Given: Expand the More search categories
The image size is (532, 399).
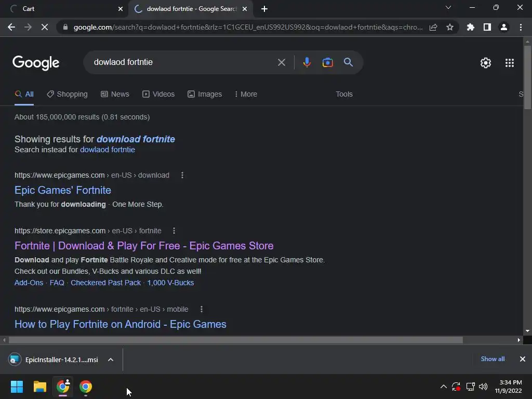Looking at the screenshot, I should point(246,94).
